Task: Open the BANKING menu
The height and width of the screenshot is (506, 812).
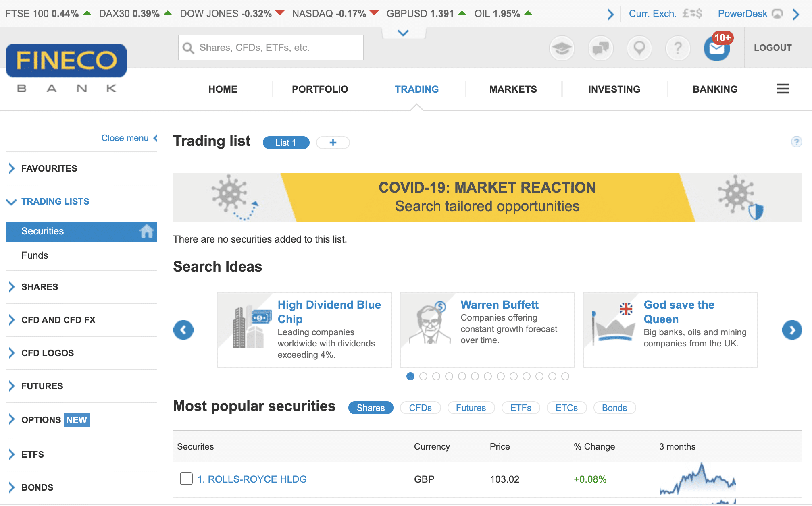Action: pos(715,89)
